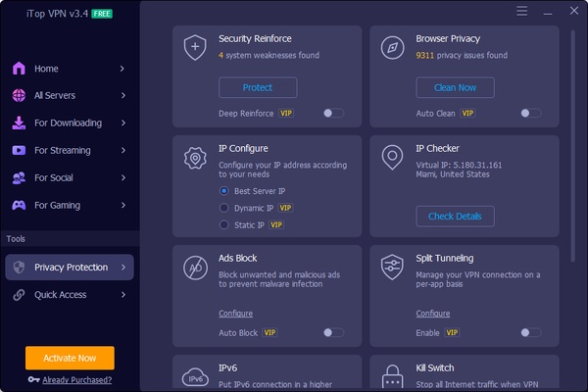Open the Quick Access menu item

pyautogui.click(x=70, y=295)
